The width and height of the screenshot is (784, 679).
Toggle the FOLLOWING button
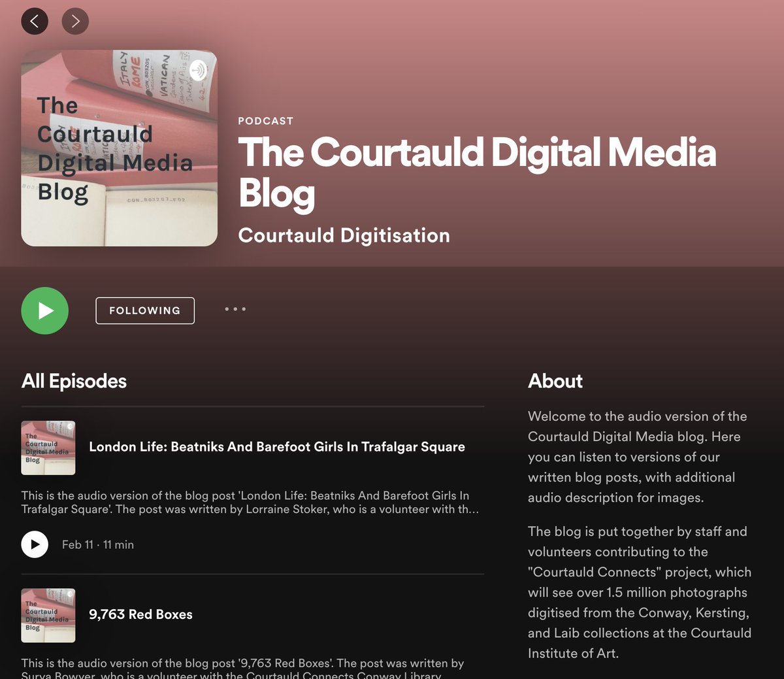coord(145,310)
